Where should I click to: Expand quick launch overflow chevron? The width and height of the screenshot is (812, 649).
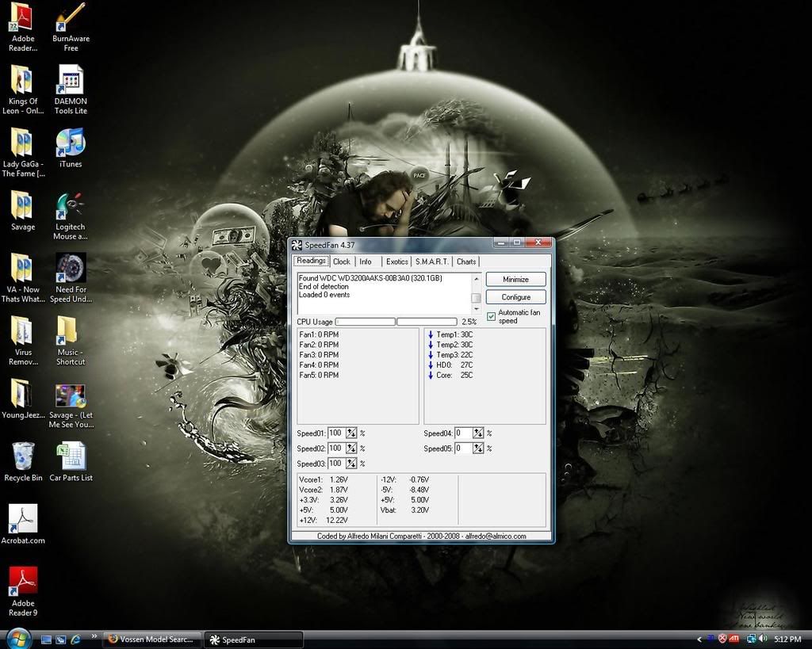coord(94,636)
